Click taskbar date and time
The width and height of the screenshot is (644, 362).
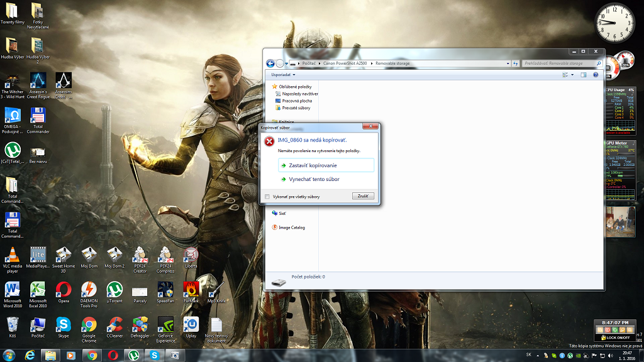point(627,356)
